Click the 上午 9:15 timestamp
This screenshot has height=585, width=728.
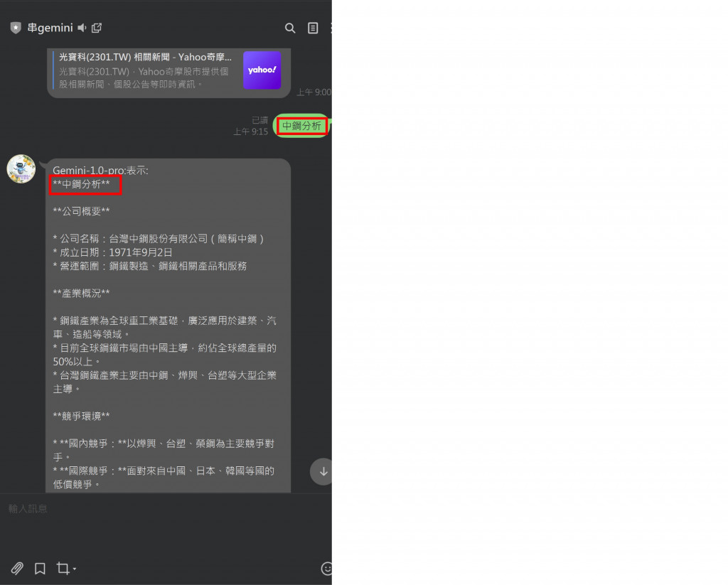pos(250,132)
